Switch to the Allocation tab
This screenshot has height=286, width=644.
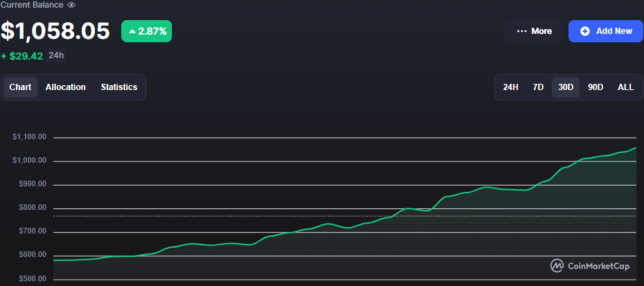66,87
